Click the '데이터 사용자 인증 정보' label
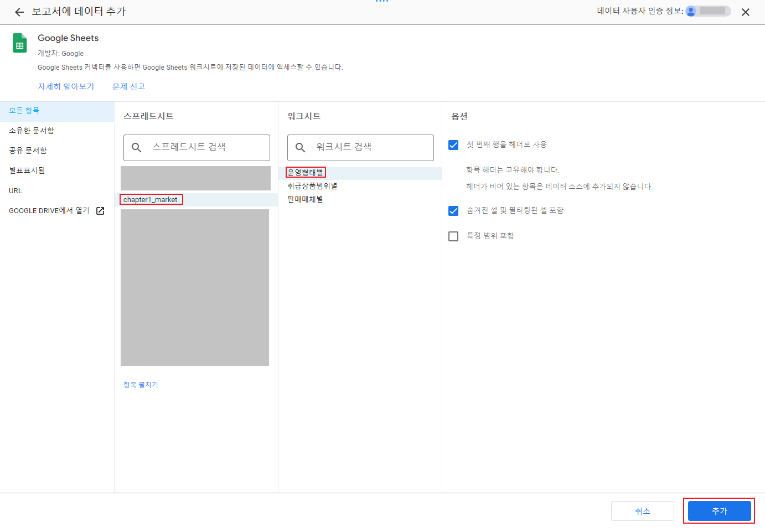Screen dimensions: 765x532 click(640, 11)
